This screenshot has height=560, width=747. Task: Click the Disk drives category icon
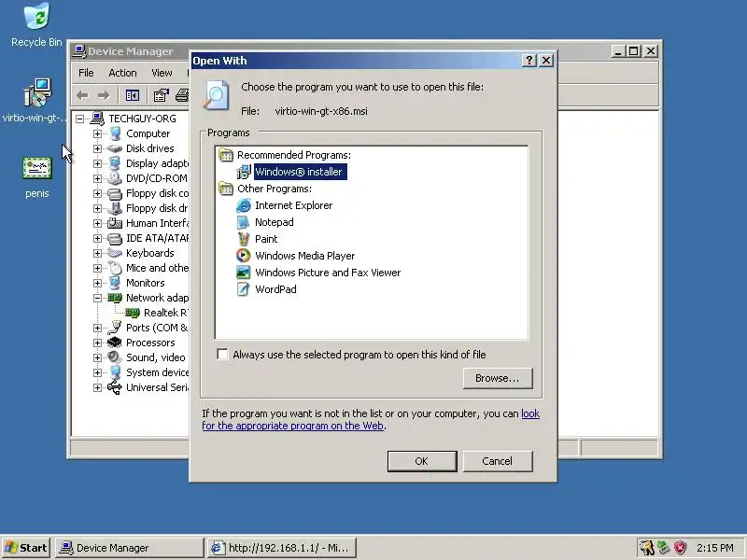pos(115,148)
